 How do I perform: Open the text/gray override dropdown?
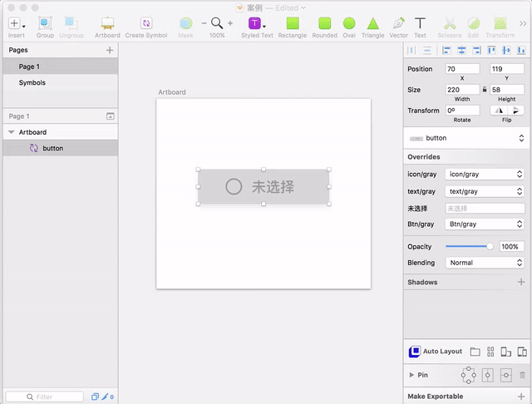pyautogui.click(x=485, y=191)
